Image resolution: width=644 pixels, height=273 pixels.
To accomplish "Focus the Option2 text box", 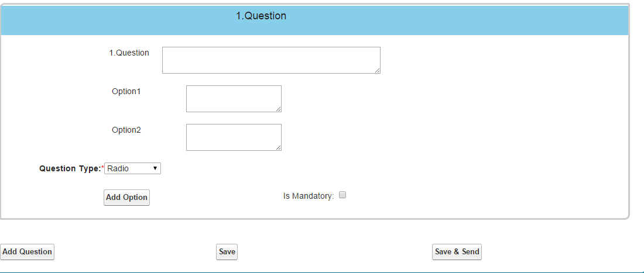I will click(233, 137).
